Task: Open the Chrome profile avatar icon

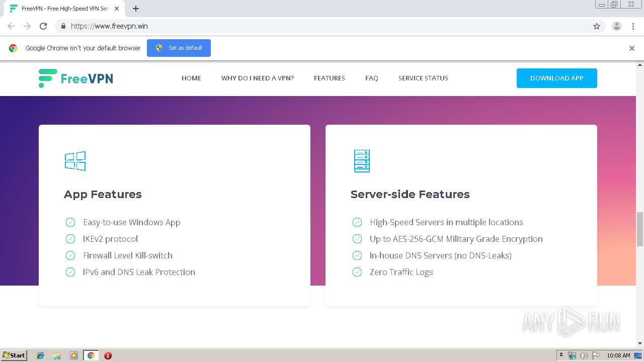Action: coord(617,26)
